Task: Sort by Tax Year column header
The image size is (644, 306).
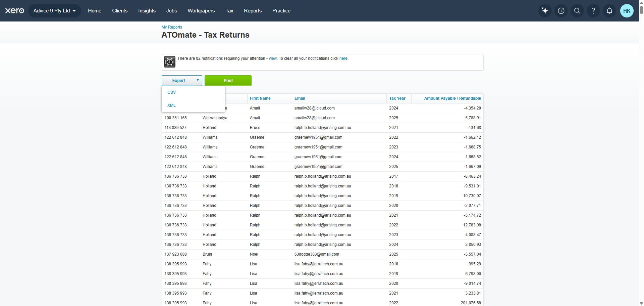Action: tap(397, 98)
